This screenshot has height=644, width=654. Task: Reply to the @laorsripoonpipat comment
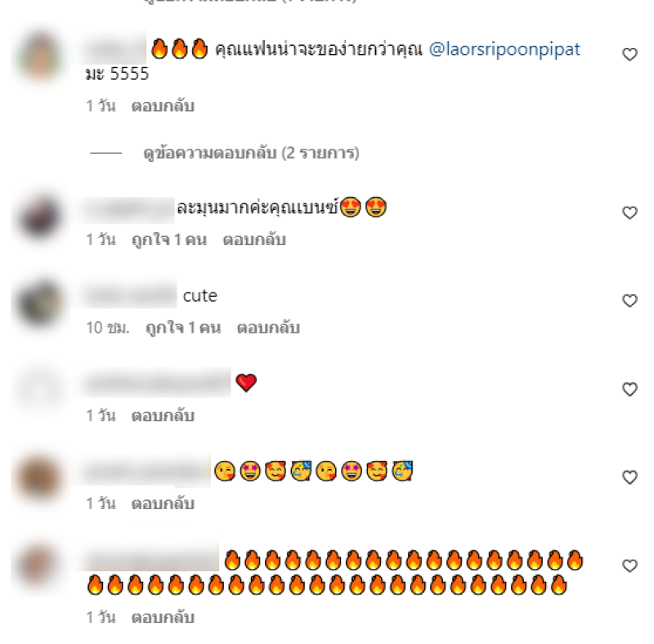pos(163,106)
